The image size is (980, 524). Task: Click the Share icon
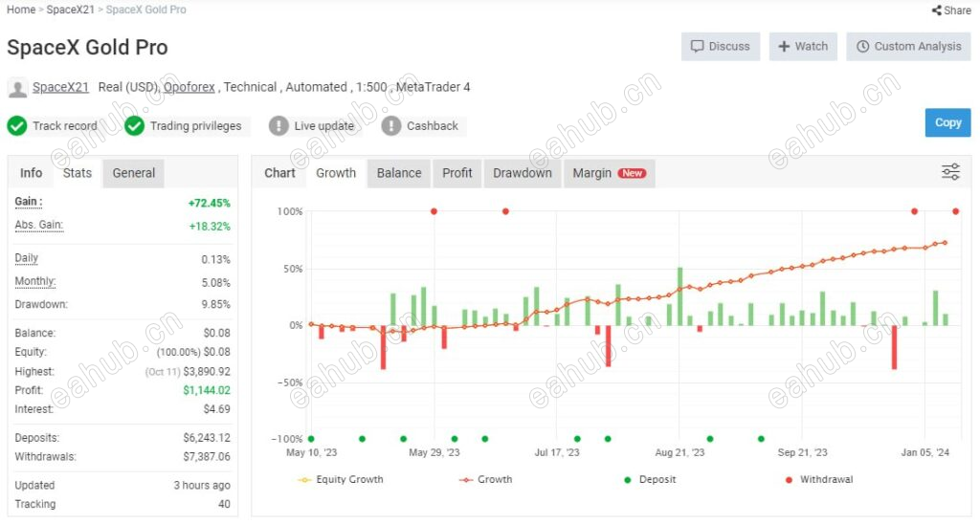(936, 11)
